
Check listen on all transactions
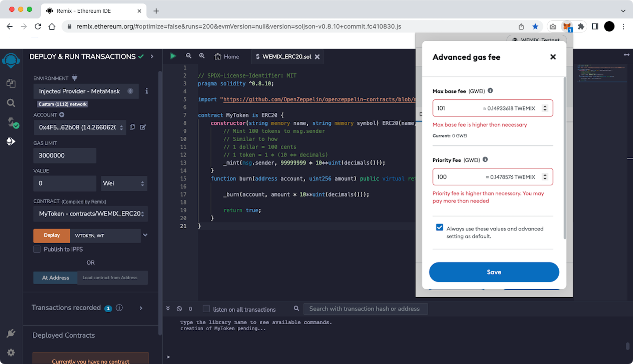(206, 309)
